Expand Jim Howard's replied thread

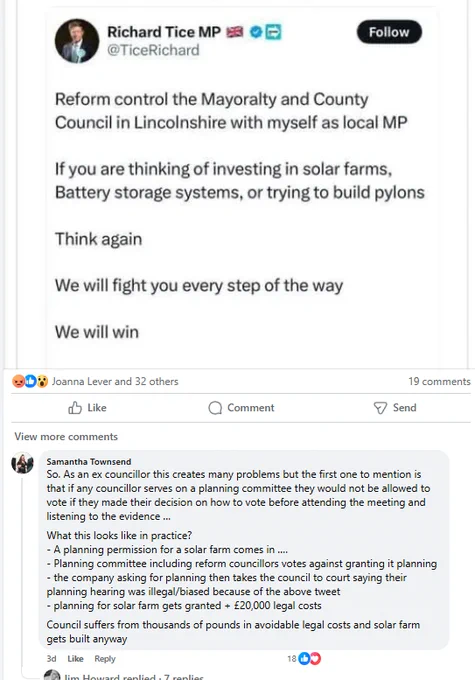pyautogui.click(x=134, y=677)
